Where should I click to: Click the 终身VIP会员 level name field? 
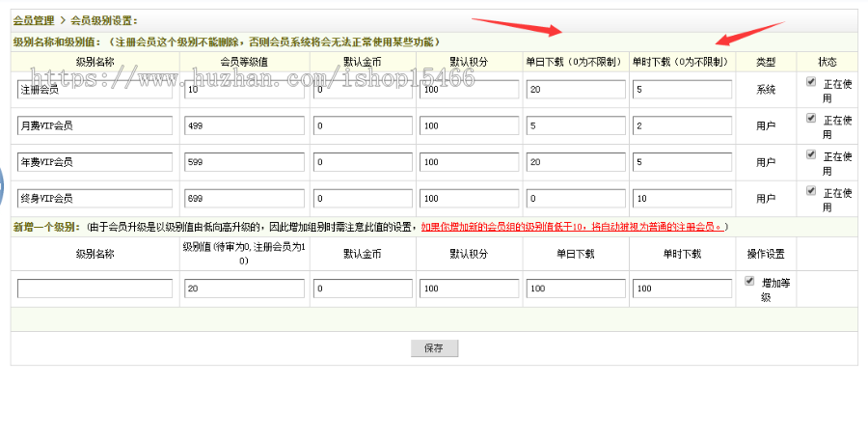coord(95,198)
